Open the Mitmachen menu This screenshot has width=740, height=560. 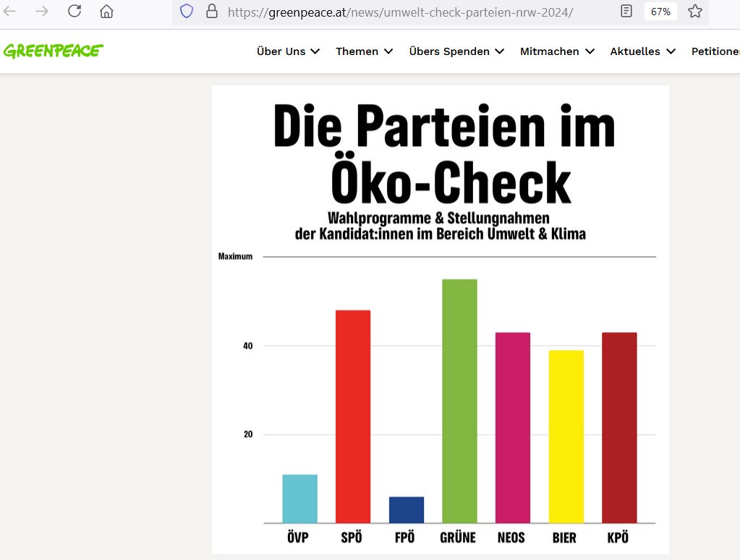pyautogui.click(x=549, y=51)
